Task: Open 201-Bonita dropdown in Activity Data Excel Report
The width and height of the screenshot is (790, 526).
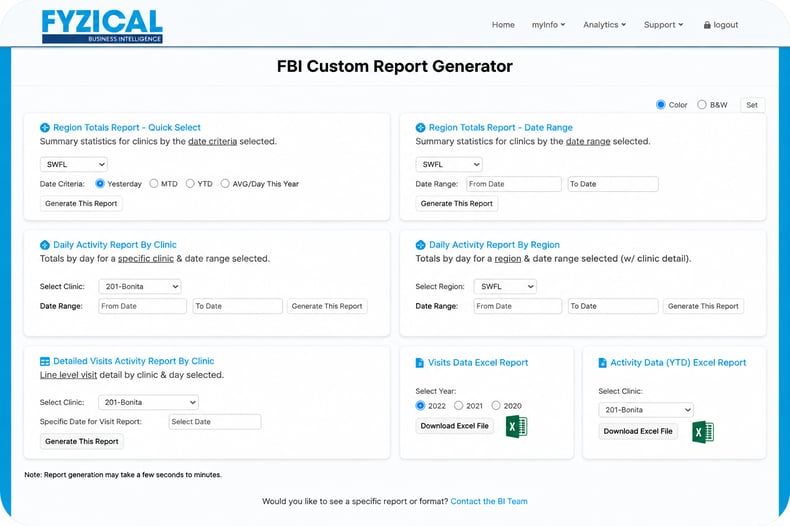Action: (x=646, y=410)
